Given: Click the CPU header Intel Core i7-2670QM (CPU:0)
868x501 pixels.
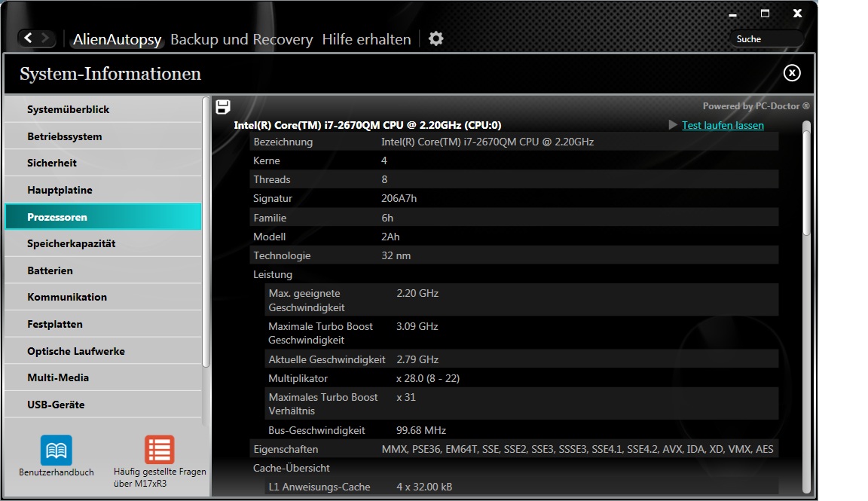Looking at the screenshot, I should coord(368,125).
